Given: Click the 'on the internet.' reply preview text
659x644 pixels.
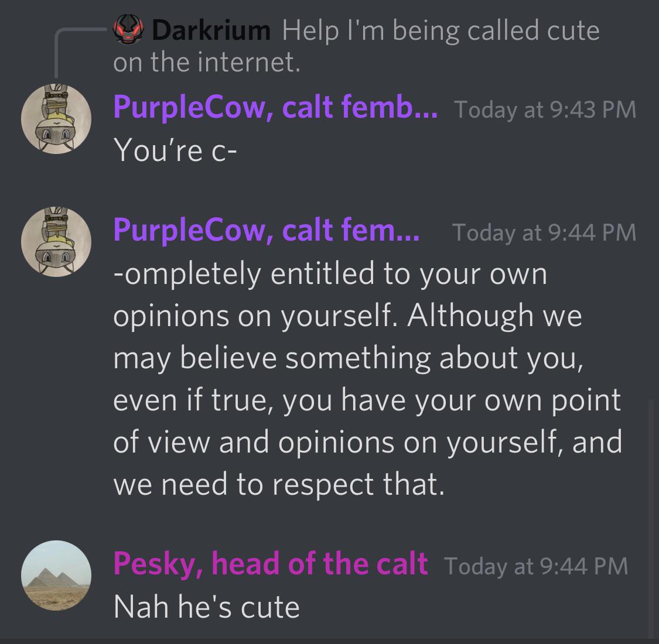Looking at the screenshot, I should (x=207, y=62).
